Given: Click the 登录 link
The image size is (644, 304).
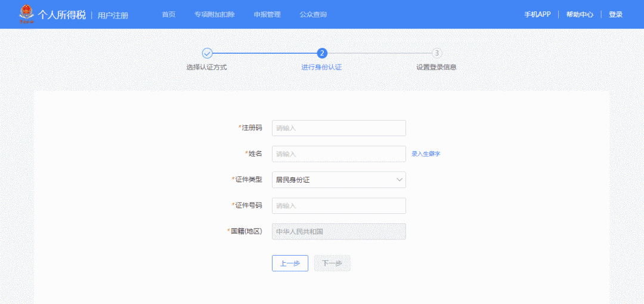Looking at the screenshot, I should (x=615, y=14).
